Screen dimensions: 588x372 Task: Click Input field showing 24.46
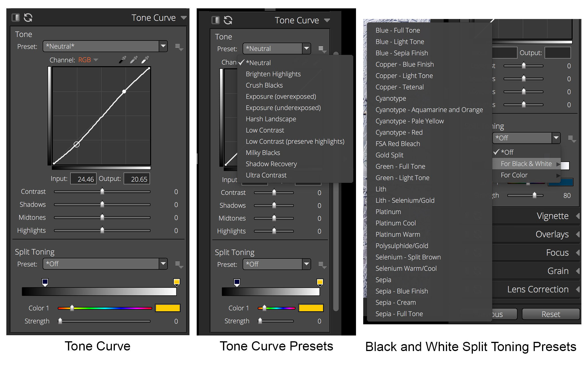[x=83, y=179]
